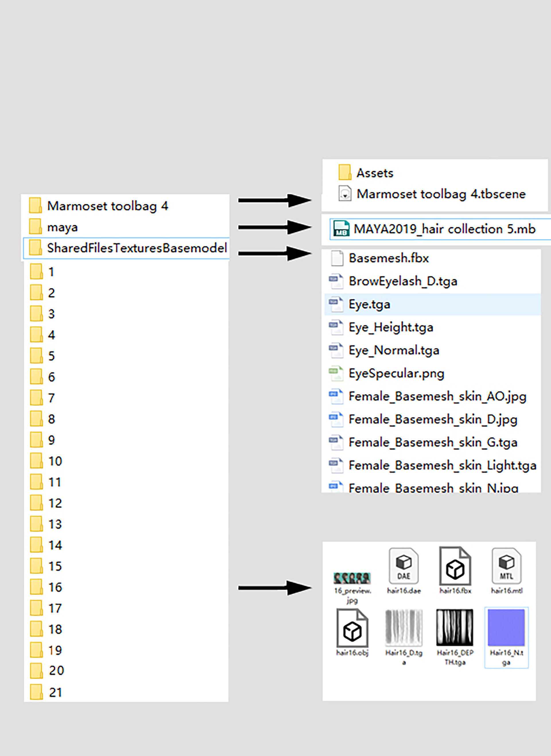This screenshot has height=756, width=551.
Task: Select the hair16.fbx file icon
Action: pyautogui.click(x=455, y=567)
